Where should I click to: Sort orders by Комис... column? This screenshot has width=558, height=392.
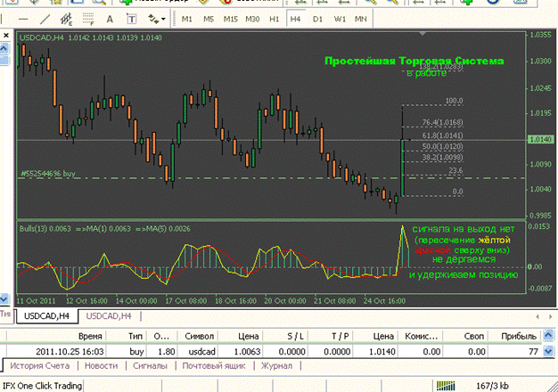click(421, 336)
